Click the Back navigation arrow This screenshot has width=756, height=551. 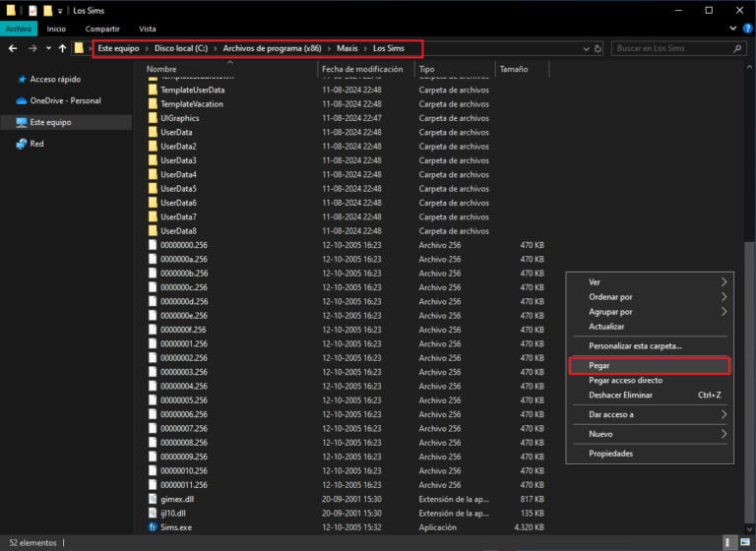click(x=13, y=48)
